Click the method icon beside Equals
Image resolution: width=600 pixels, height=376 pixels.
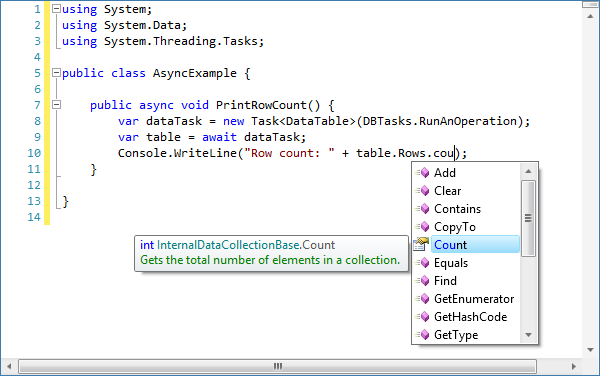[x=422, y=263]
